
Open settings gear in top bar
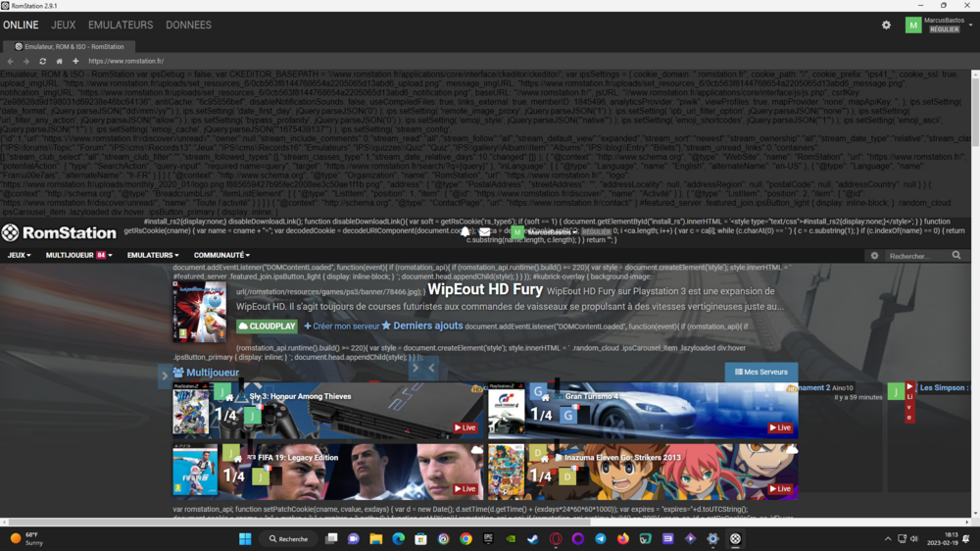[886, 25]
